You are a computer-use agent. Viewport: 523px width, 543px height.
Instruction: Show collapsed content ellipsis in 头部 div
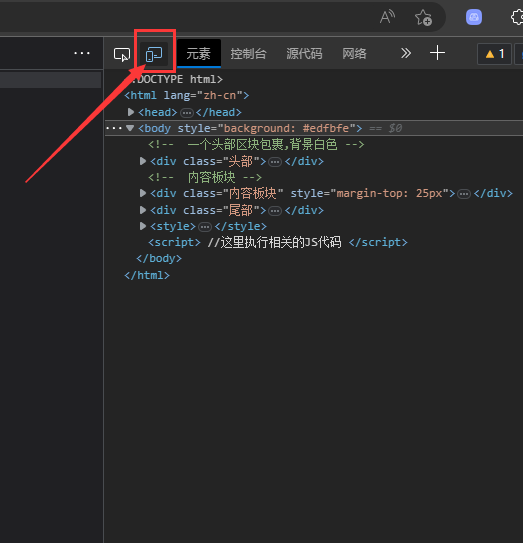275,162
